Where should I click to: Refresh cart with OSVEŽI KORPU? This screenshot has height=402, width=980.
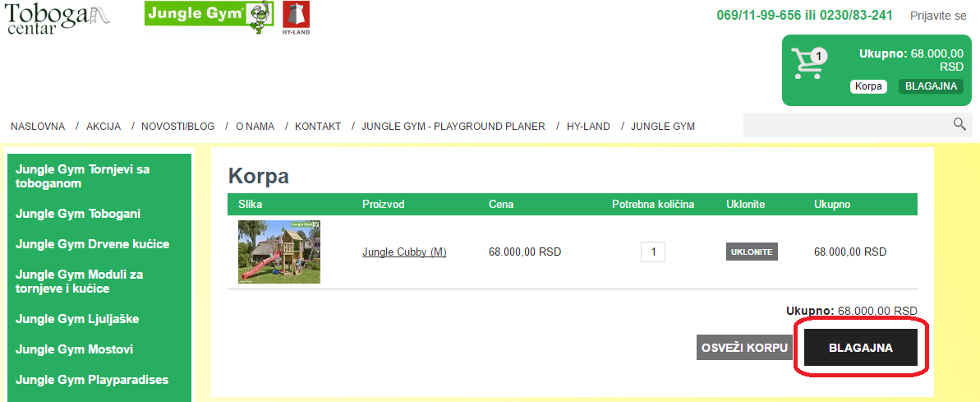[745, 348]
